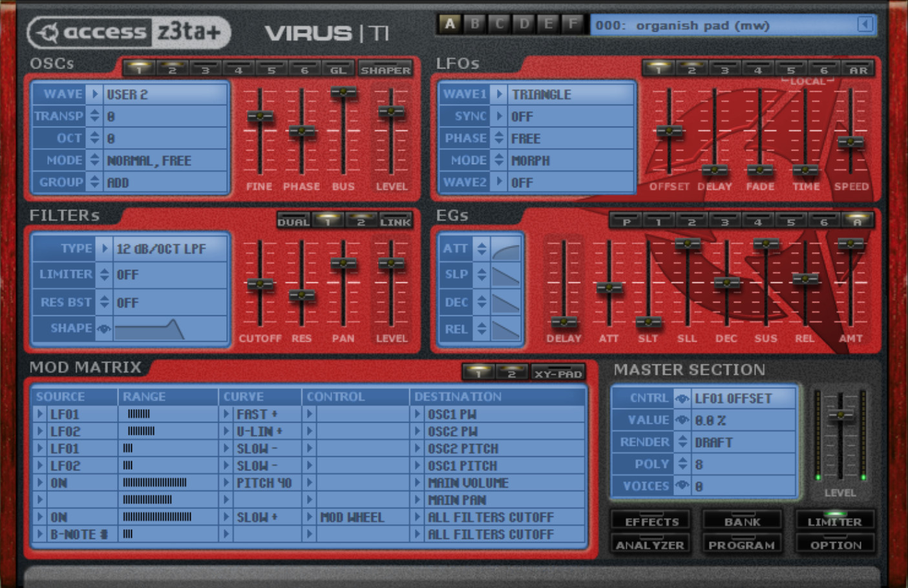Open the XY-PAD tab in mod matrix
This screenshot has width=908, height=588.
[x=558, y=373]
